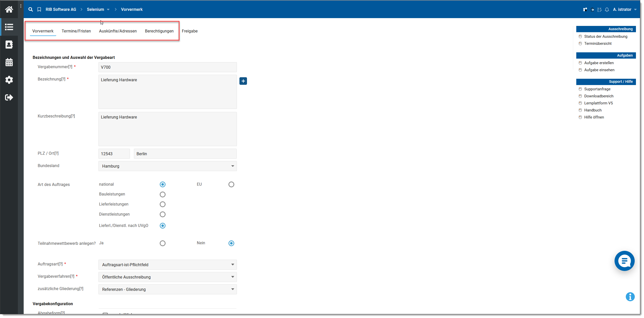Open the Handbuch link
Image resolution: width=644 pixels, height=318 pixels.
593,110
